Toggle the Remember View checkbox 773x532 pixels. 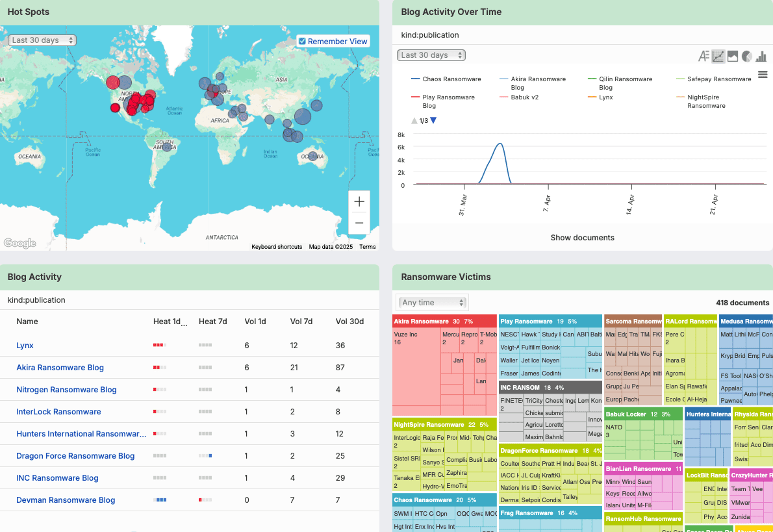click(302, 42)
